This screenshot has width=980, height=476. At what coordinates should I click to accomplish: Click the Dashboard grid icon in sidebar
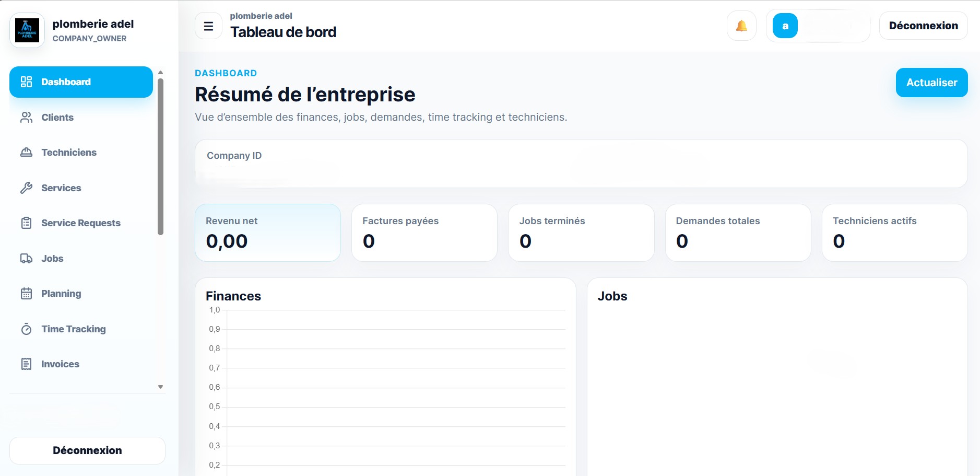pyautogui.click(x=26, y=82)
